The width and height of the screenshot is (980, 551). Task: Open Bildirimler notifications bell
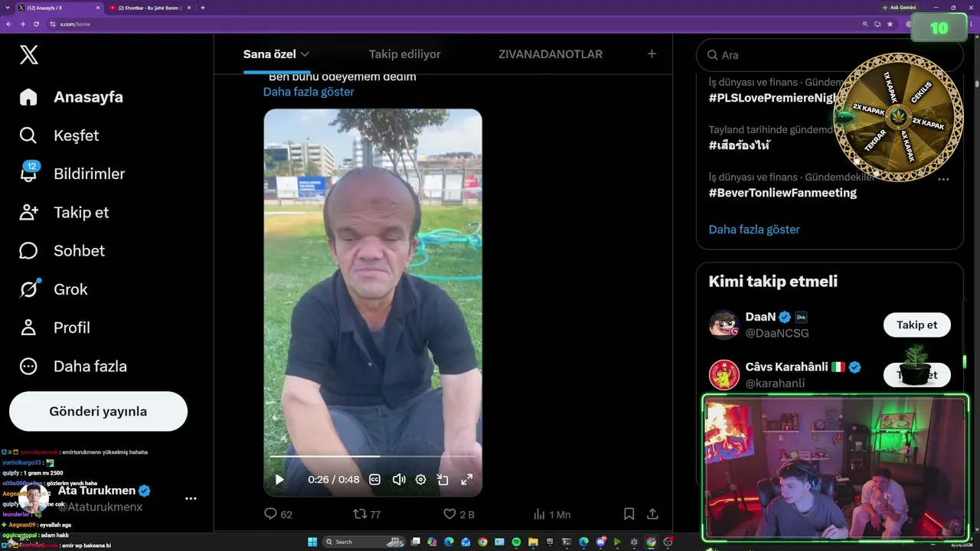coord(72,174)
